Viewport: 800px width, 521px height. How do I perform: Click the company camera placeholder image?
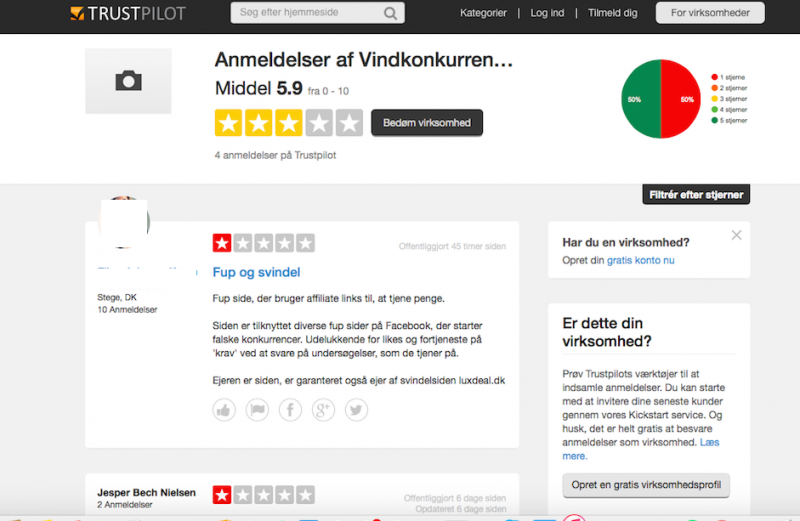[128, 81]
